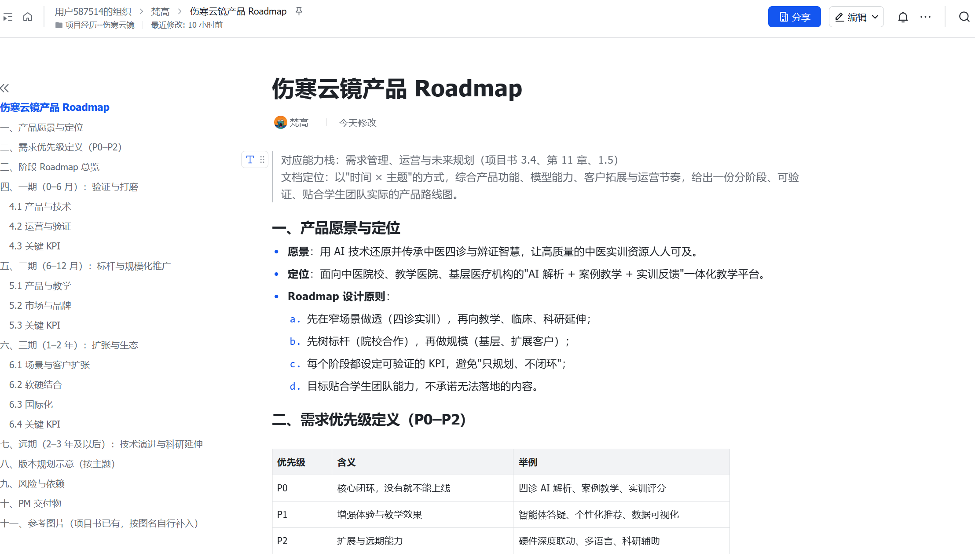The image size is (975, 560).
Task: Open outline item 5.2 市场与品牌
Action: pos(40,306)
